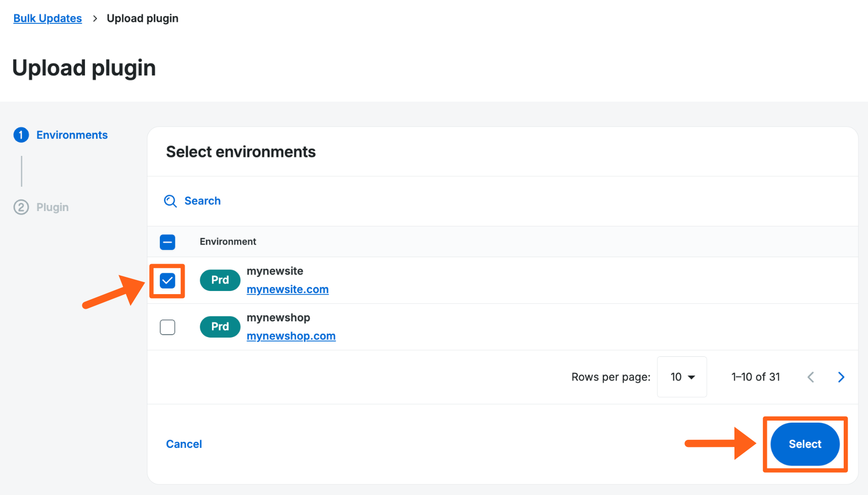Toggle the select-all Environment checkbox
This screenshot has height=495, width=868.
coord(167,242)
